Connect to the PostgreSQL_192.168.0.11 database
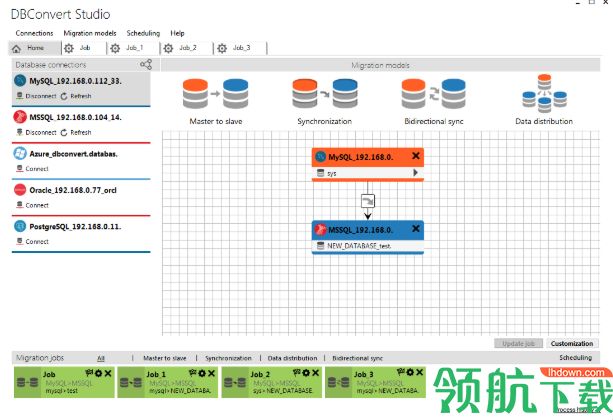Screen dimensions: 613x420 (32, 242)
